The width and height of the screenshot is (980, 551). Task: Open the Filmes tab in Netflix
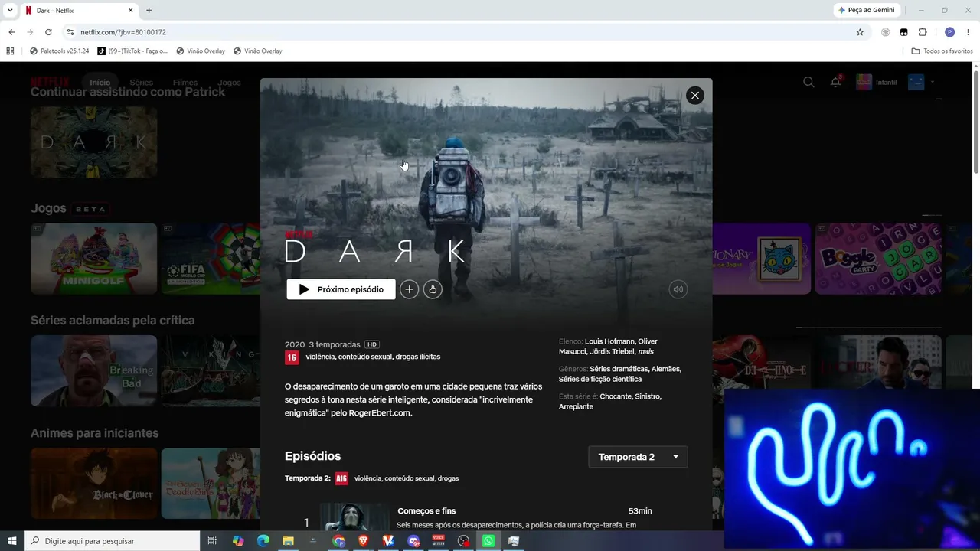185,83
